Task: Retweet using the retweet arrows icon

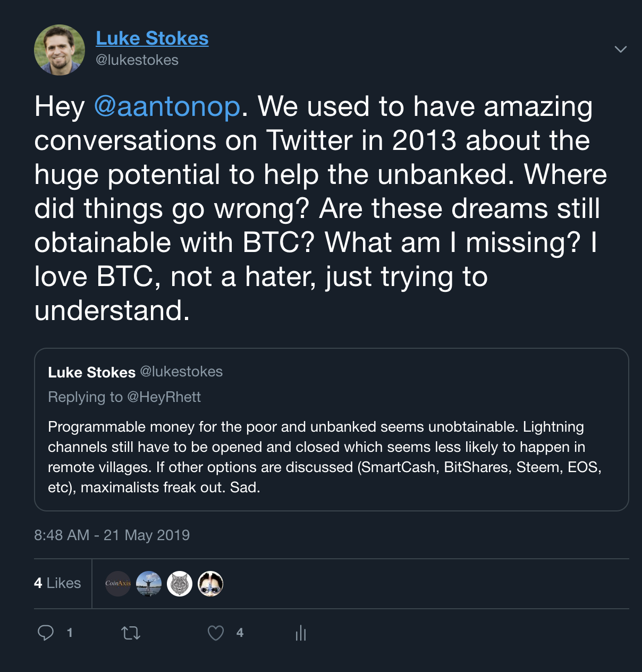Action: pyautogui.click(x=131, y=633)
